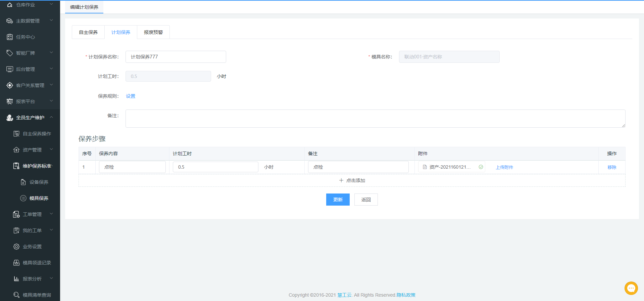The height and width of the screenshot is (301, 644).
Task: Click the 计划保养名称 input field
Action: (176, 57)
